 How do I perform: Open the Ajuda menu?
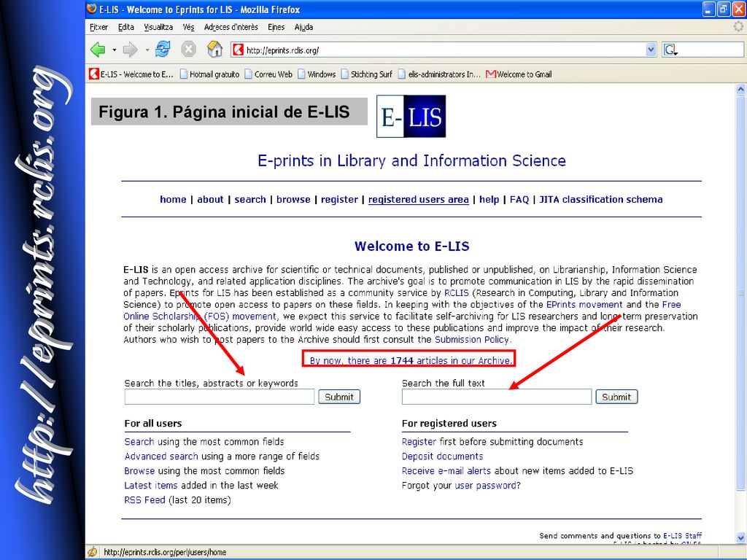pyautogui.click(x=303, y=27)
